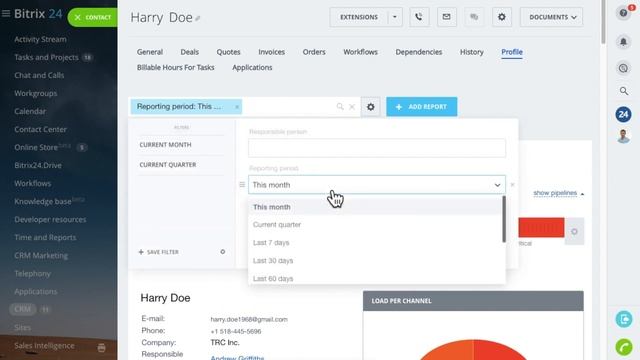This screenshot has width=640, height=360.
Task: Open contact settings gear in header
Action: tap(502, 17)
